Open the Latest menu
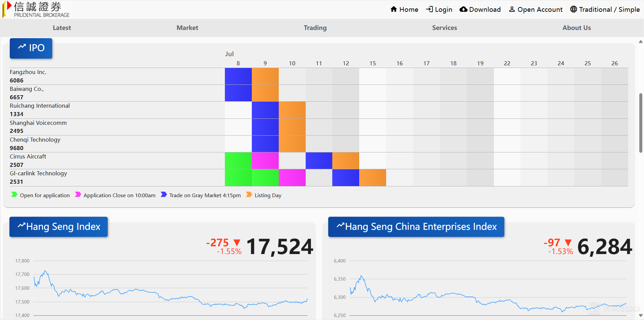The height and width of the screenshot is (320, 644). pos(62,28)
